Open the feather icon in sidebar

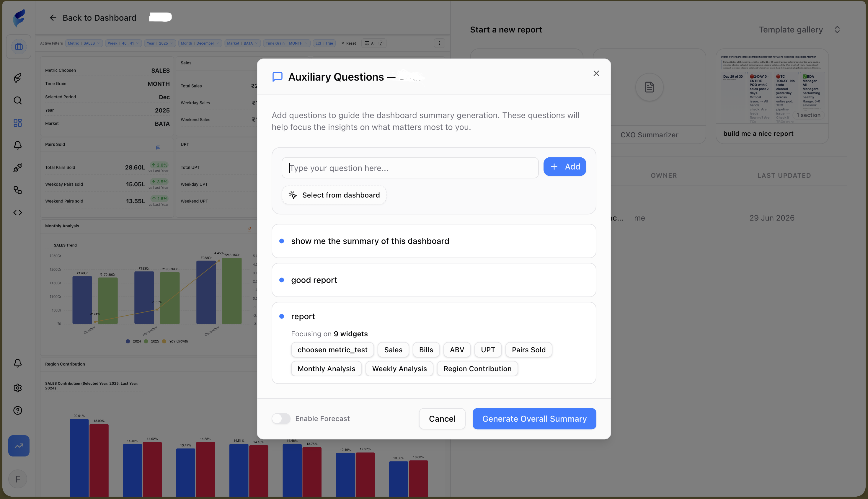[18, 78]
